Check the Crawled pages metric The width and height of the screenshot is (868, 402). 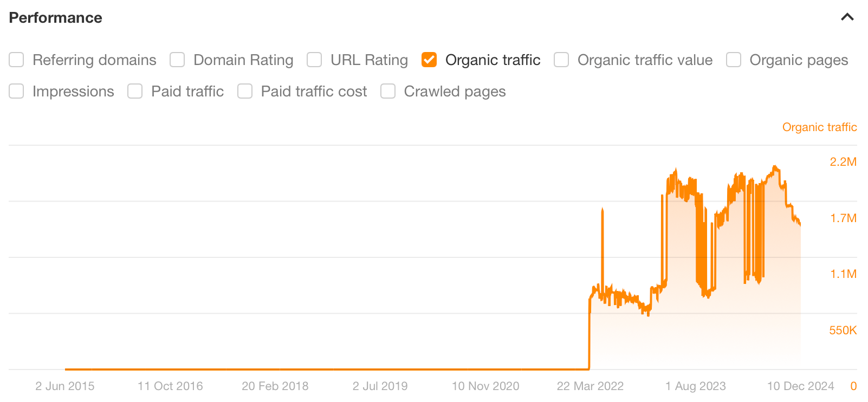(x=388, y=91)
